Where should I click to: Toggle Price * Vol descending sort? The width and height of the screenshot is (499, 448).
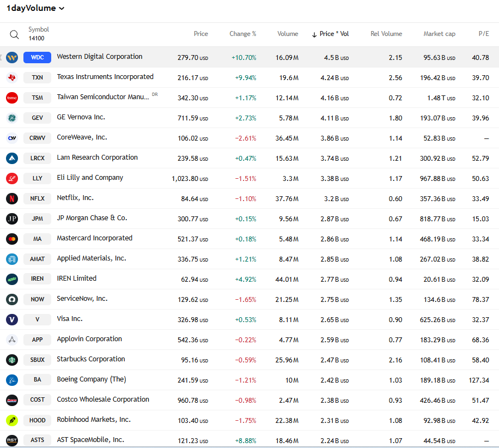pyautogui.click(x=330, y=34)
